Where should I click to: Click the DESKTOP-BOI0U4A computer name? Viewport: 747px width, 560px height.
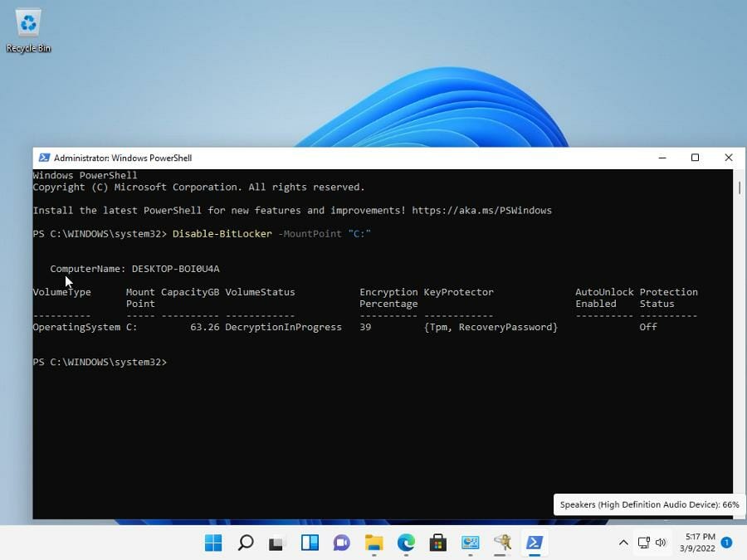(x=175, y=269)
